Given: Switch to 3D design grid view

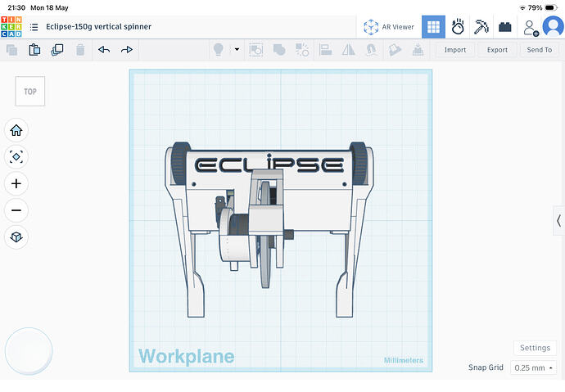Looking at the screenshot, I should [433, 27].
